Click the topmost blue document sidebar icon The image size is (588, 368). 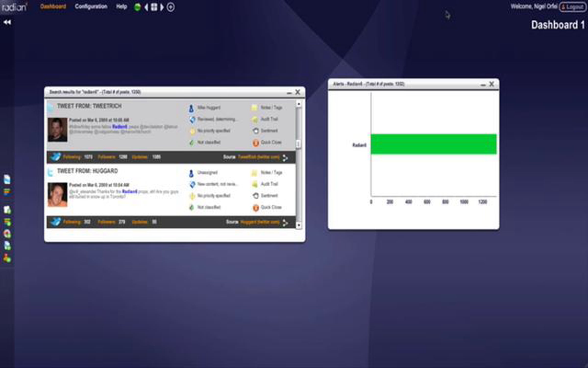[7, 179]
